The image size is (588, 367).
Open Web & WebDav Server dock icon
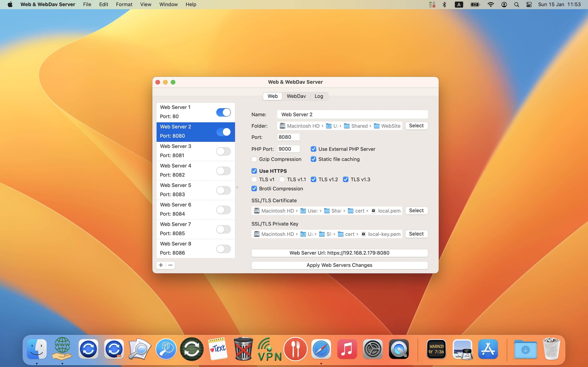[62, 349]
